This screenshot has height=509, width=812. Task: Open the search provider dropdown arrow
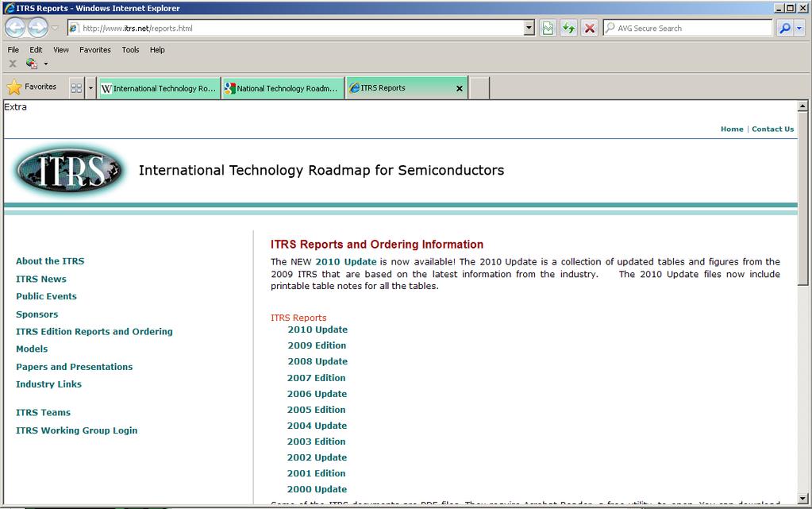point(799,28)
